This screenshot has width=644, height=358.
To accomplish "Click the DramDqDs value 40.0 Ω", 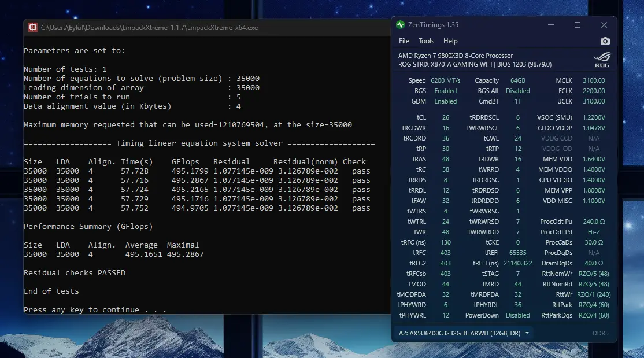I will point(594,264).
